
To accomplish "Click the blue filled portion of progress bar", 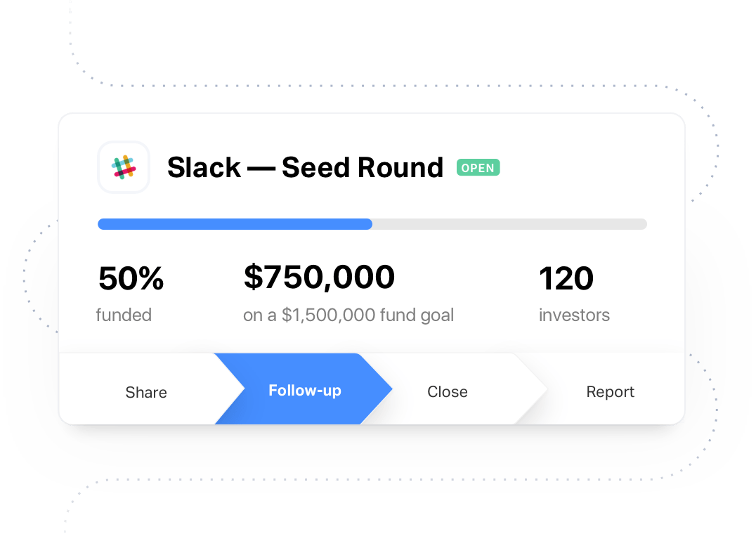I will pos(235,224).
